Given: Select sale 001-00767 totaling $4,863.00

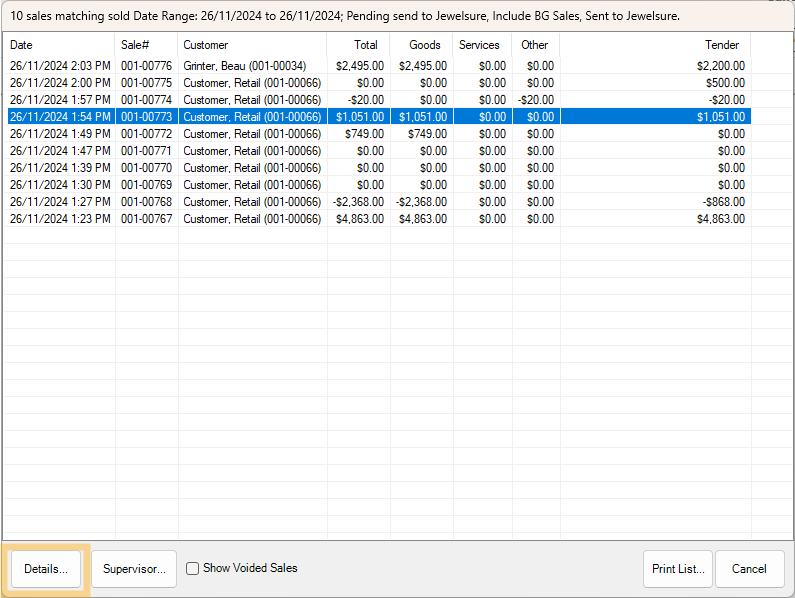Looking at the screenshot, I should click(146, 219).
